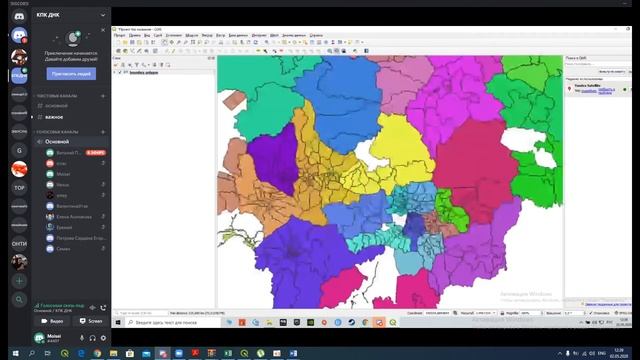
Task: Close the invite friends banner
Action: click(103, 30)
